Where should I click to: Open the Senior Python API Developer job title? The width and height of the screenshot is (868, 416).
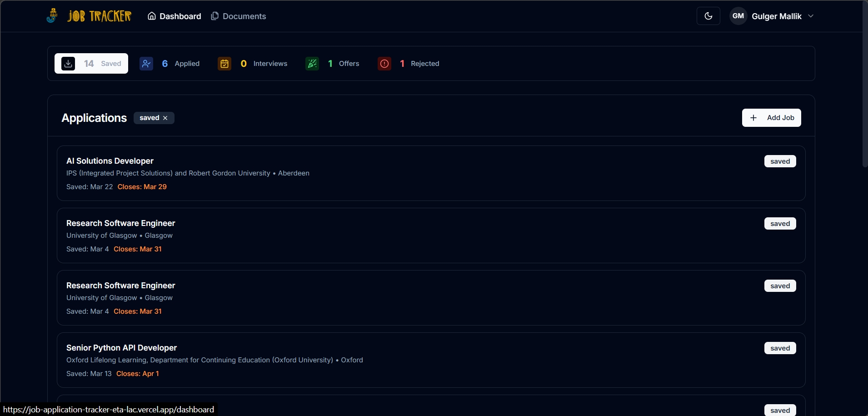click(121, 348)
